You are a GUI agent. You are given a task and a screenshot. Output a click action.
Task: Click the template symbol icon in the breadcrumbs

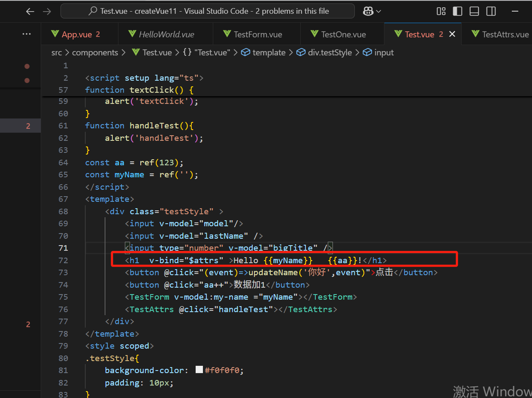(246, 52)
